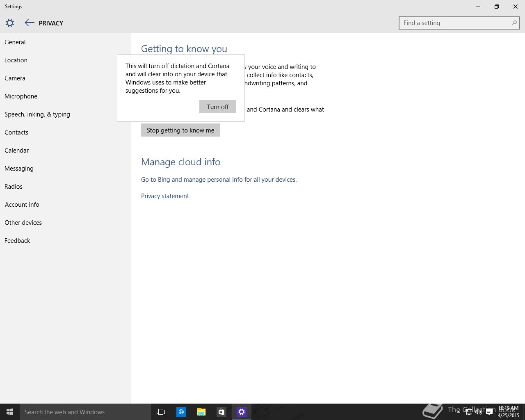Open the Store icon on the taskbar
525x420 pixels.
221,412
